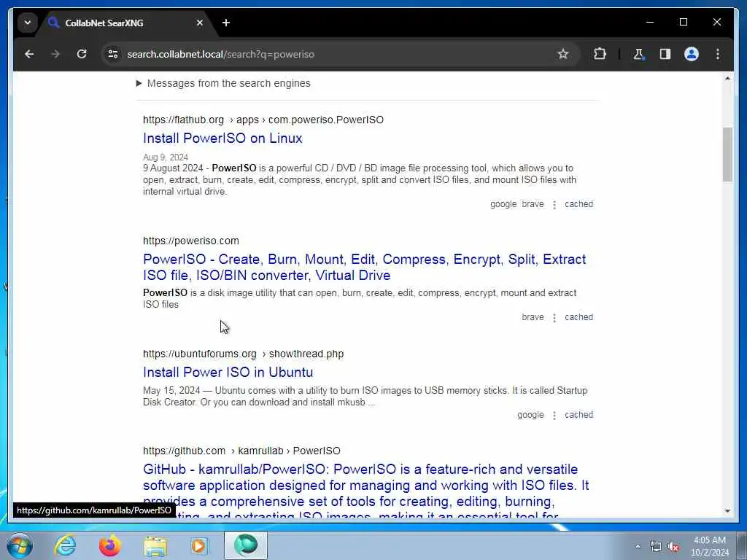This screenshot has width=747, height=560.
Task: Open more options dots on ubuntuforums result
Action: click(554, 415)
